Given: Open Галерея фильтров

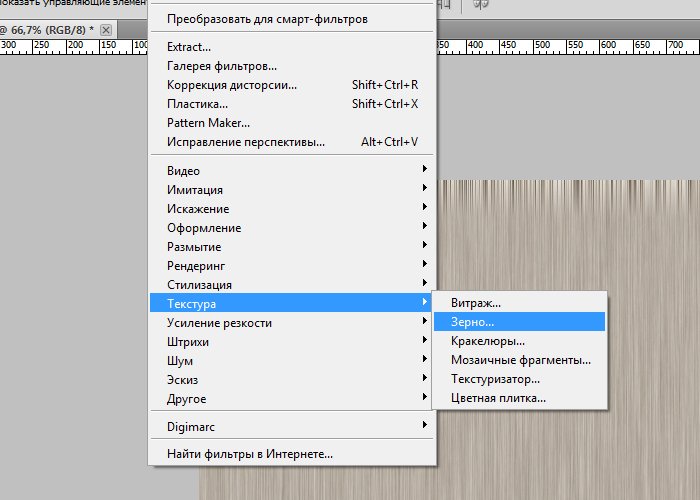Looking at the screenshot, I should click(222, 66).
